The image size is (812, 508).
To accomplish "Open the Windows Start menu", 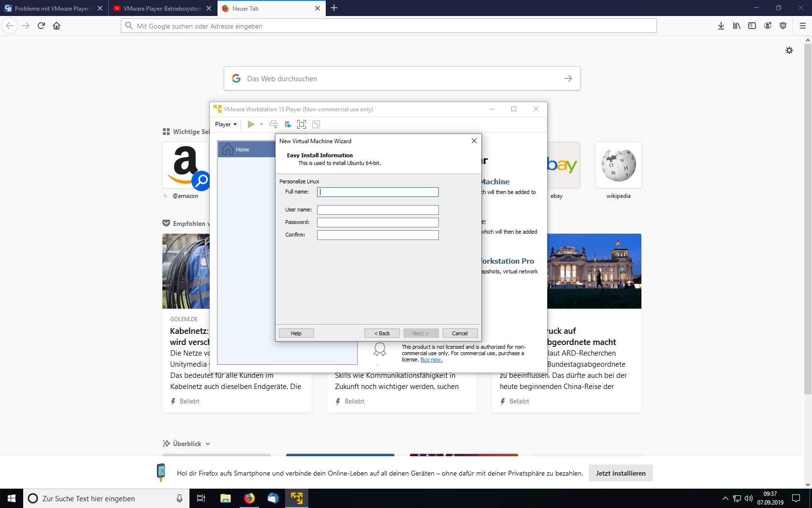I will pos(12,498).
